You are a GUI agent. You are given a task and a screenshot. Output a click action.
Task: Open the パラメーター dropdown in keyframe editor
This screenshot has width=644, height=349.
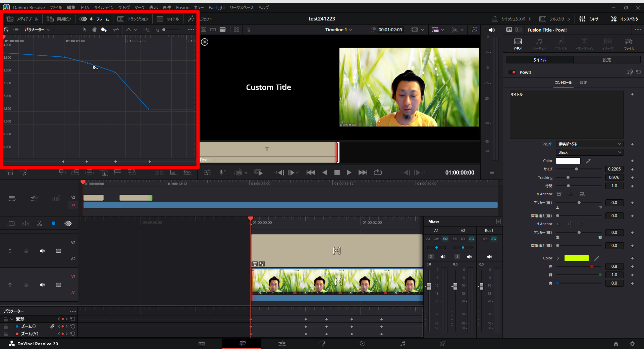[37, 30]
